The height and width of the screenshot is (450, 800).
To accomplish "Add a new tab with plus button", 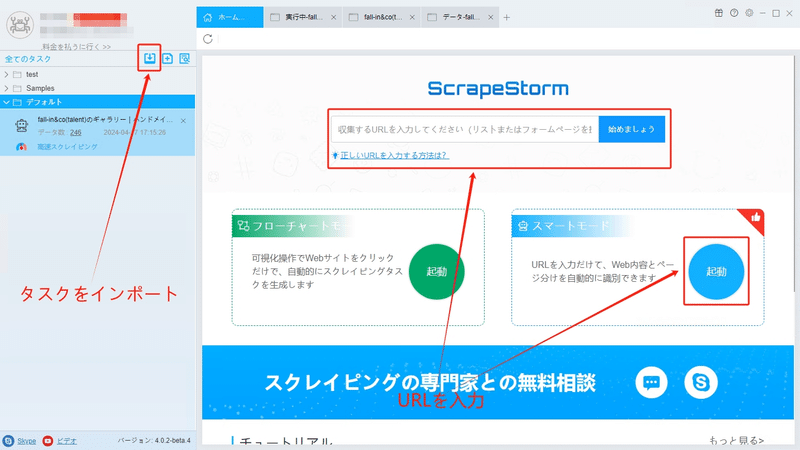I will click(x=507, y=17).
